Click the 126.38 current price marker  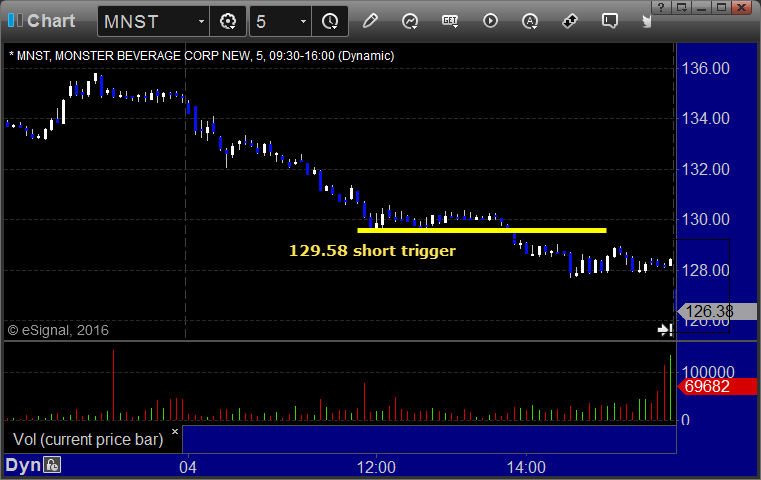(717, 311)
